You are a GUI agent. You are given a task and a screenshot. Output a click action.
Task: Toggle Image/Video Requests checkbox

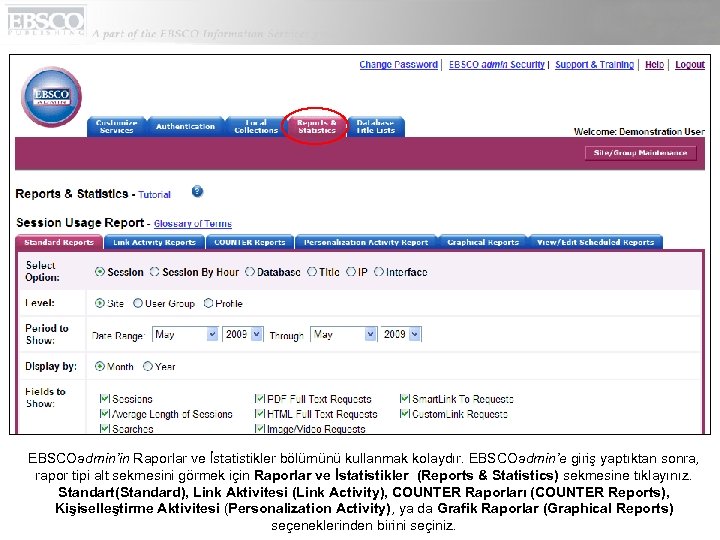[x=260, y=428]
